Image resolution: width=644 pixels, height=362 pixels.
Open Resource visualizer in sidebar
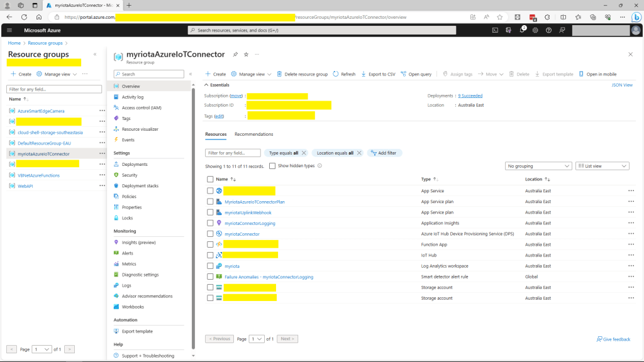[x=140, y=129]
